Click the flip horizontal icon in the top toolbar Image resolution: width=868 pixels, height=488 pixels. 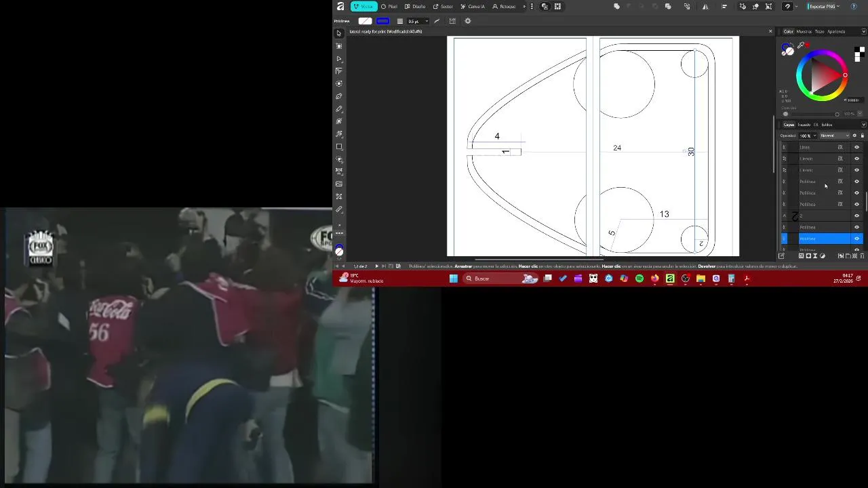pos(705,6)
